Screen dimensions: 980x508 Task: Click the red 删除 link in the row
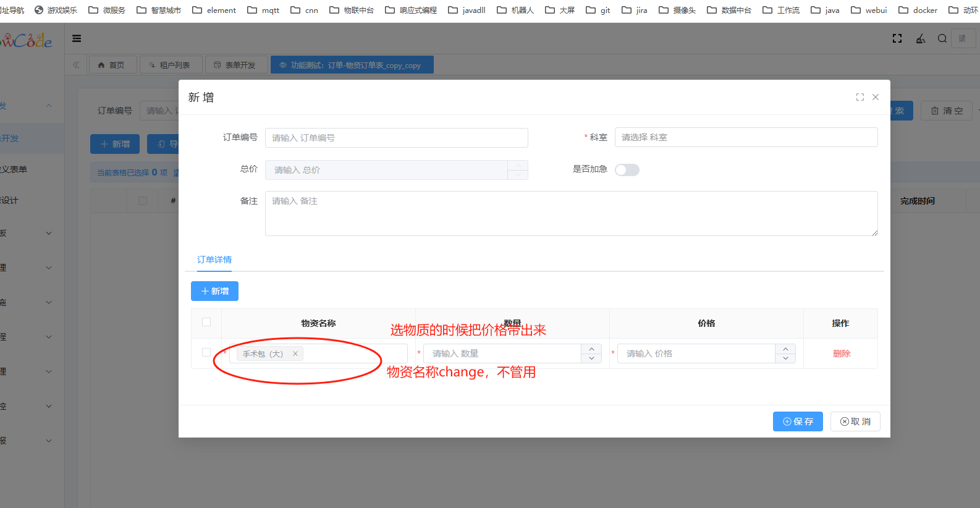pos(841,353)
